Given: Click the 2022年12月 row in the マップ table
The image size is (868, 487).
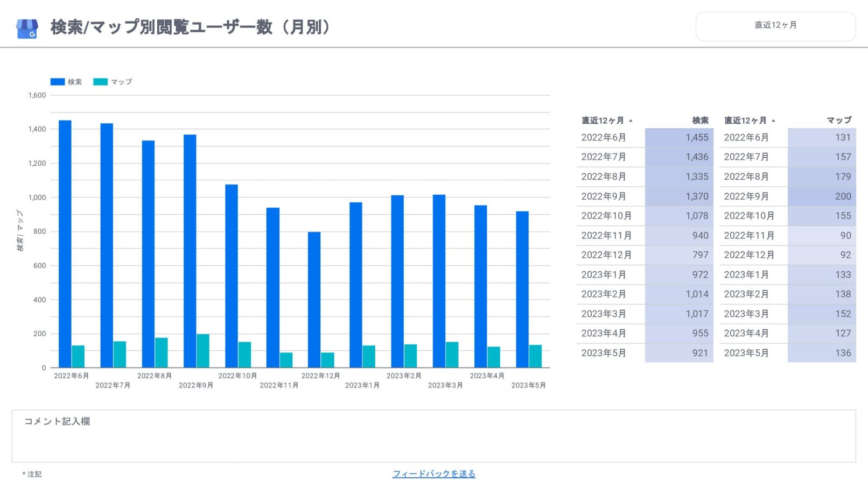Looking at the screenshot, I should click(x=786, y=255).
